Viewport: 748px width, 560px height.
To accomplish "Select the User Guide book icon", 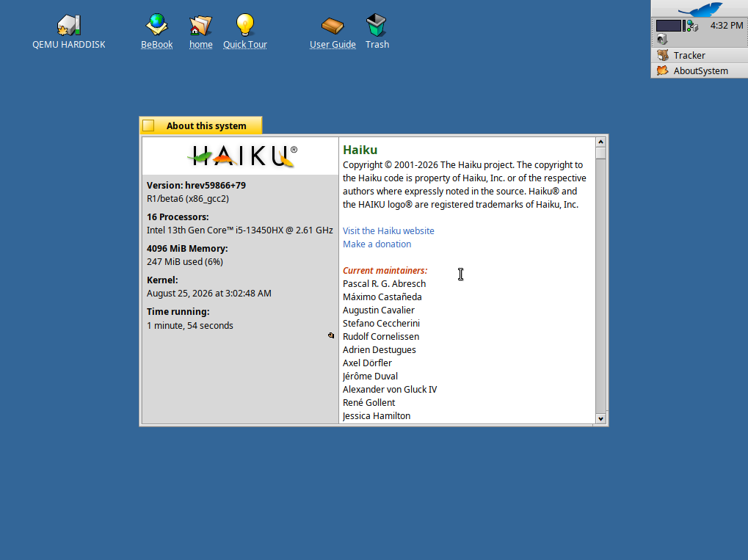I will (333, 26).
